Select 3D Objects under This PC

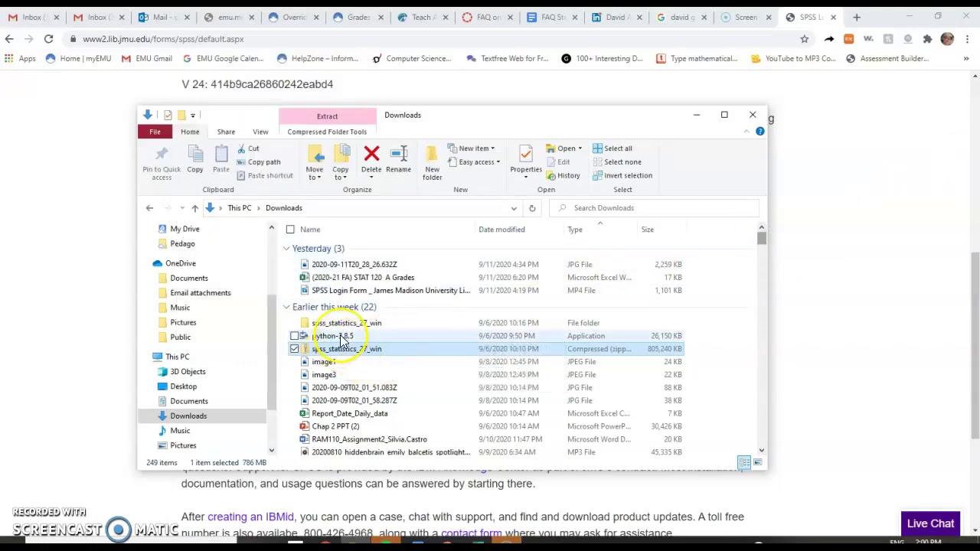tap(187, 371)
